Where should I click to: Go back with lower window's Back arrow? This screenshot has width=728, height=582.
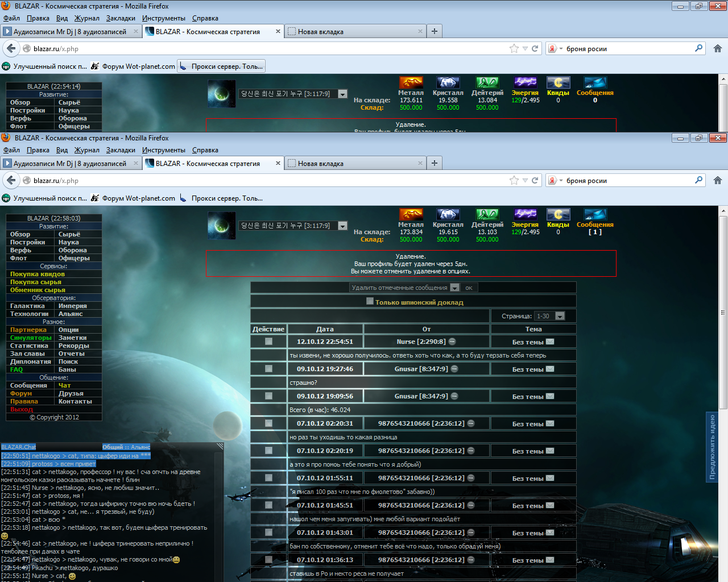point(11,180)
